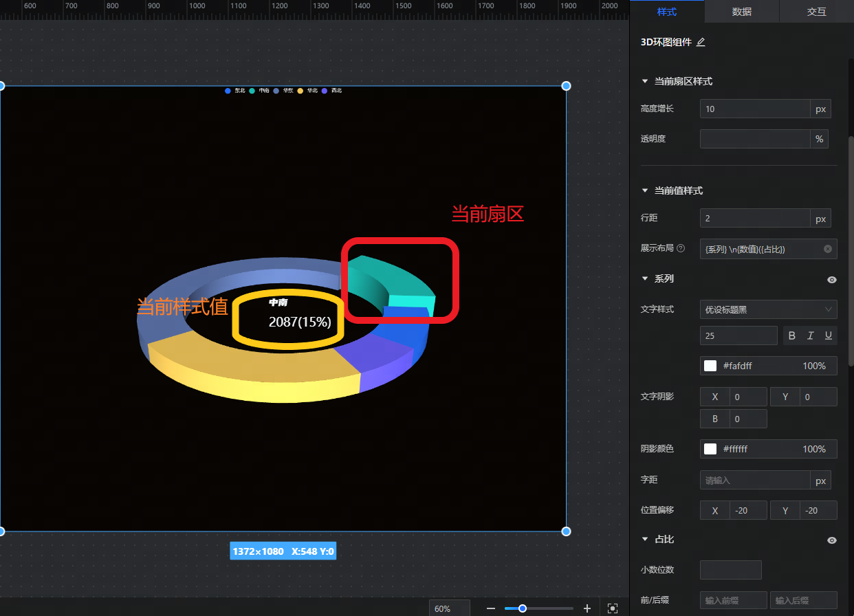Click the zoom out minus icon
Screen dimensions: 854x616
coord(491,608)
